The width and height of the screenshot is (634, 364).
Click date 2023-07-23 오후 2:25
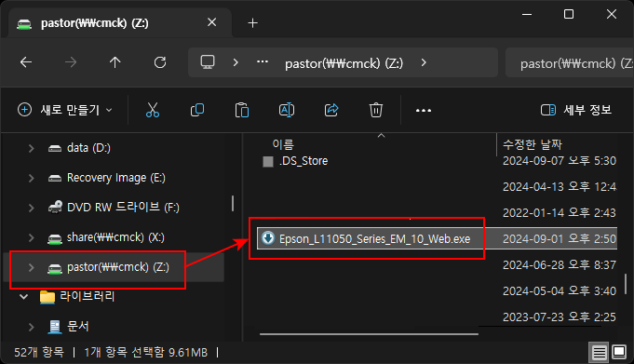560,317
